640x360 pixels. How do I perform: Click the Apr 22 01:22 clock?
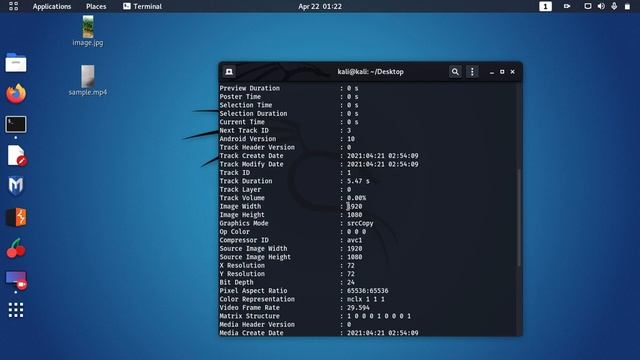[320, 7]
